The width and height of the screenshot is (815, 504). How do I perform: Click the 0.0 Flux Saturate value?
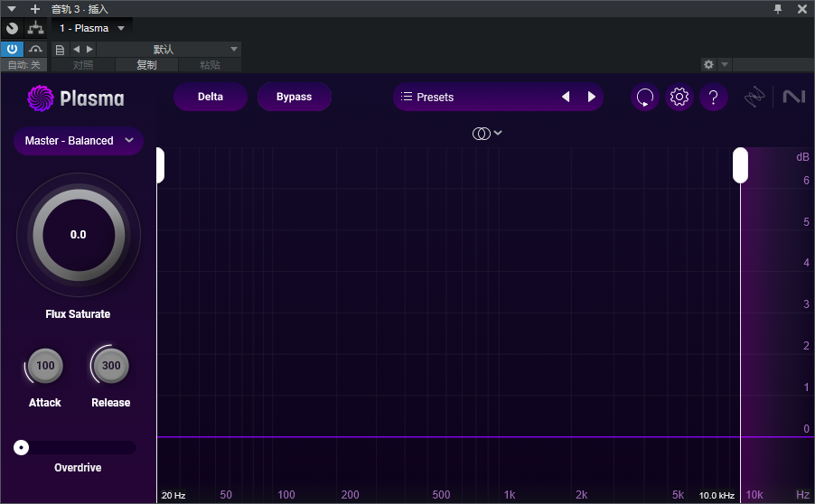79,235
